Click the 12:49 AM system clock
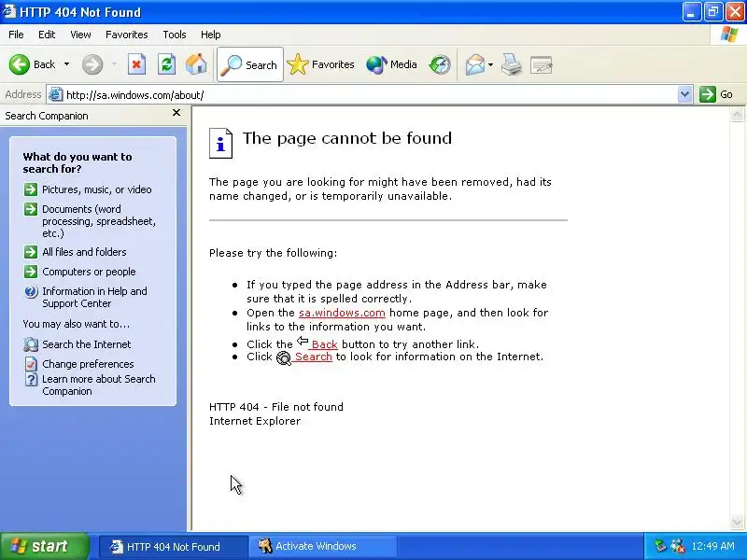Image resolution: width=747 pixels, height=560 pixels. click(x=712, y=546)
